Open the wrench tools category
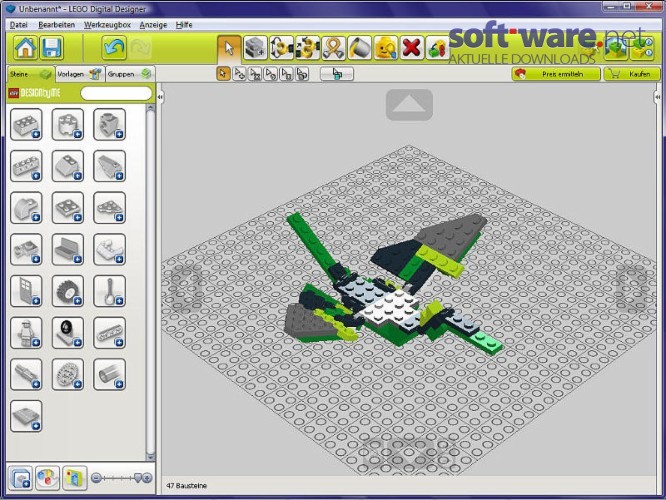Screen dimensions: 666x500 pyautogui.click(x=110, y=291)
